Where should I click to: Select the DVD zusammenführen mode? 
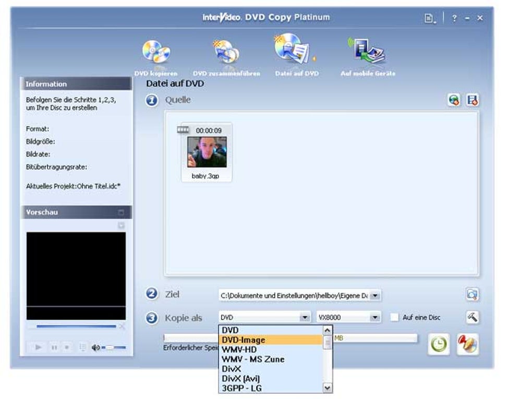226,58
